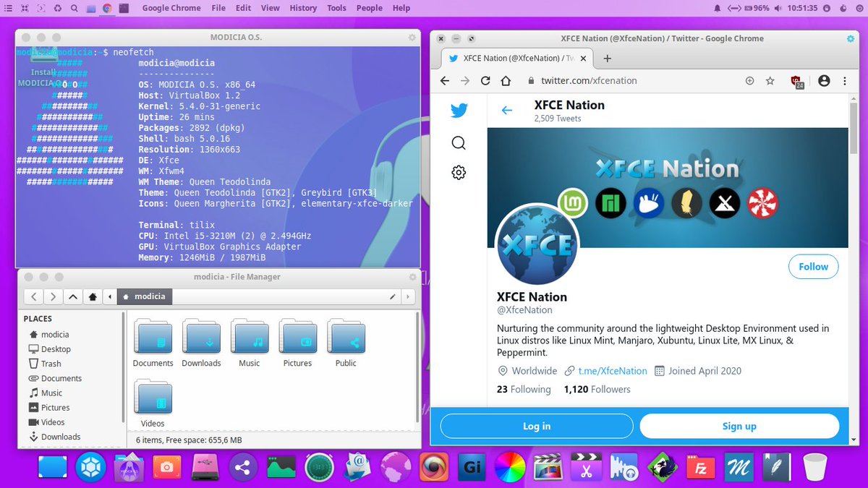The width and height of the screenshot is (868, 488).
Task: Open Twitter search via magnifier sidebar icon
Action: click(459, 142)
